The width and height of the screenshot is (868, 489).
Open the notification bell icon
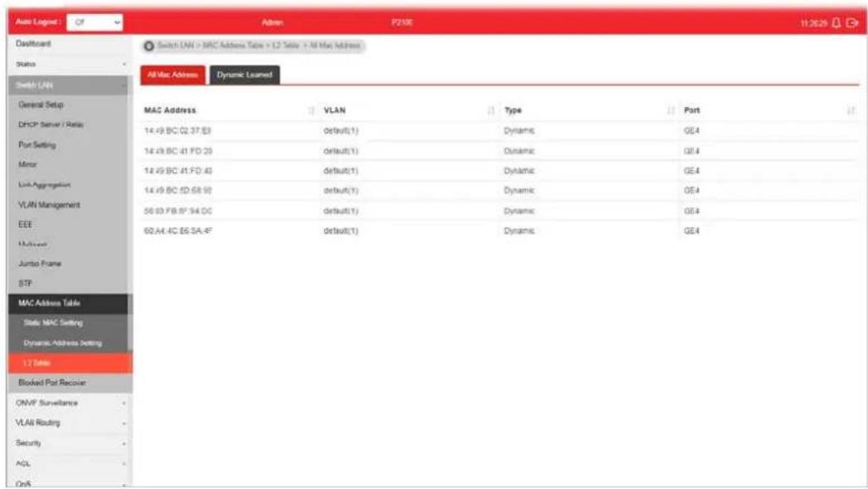click(836, 22)
